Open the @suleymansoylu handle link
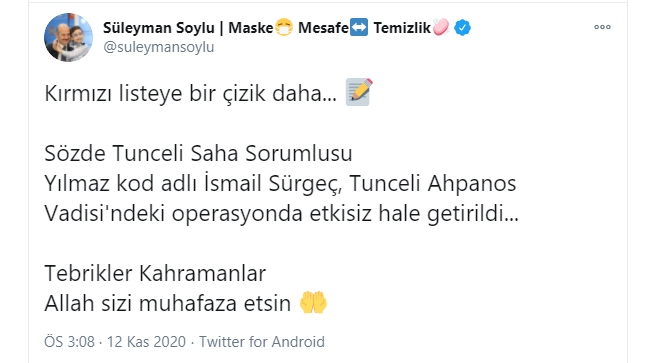Image resolution: width=651 pixels, height=363 pixels. (159, 47)
